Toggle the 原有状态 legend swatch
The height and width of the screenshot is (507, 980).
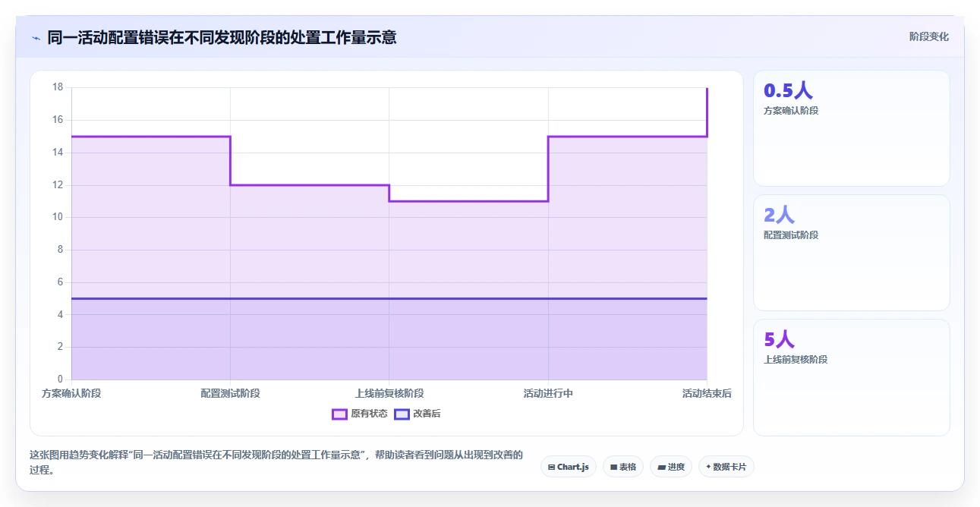(339, 414)
